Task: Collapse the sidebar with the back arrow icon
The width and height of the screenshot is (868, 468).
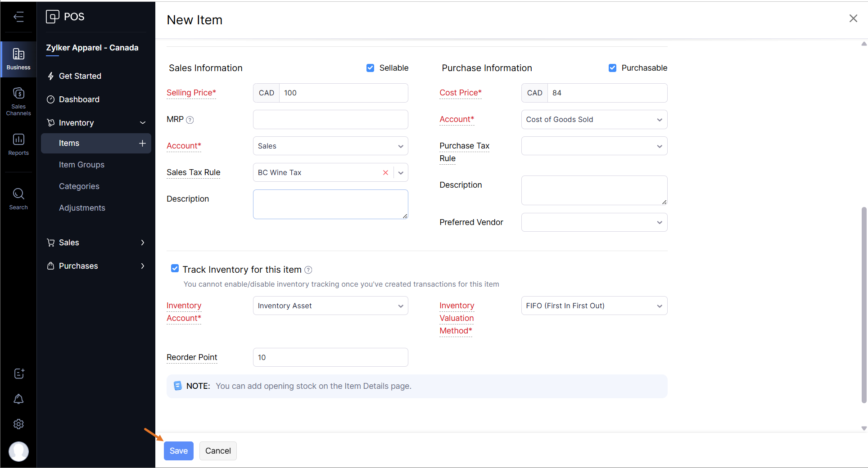Action: [18, 17]
